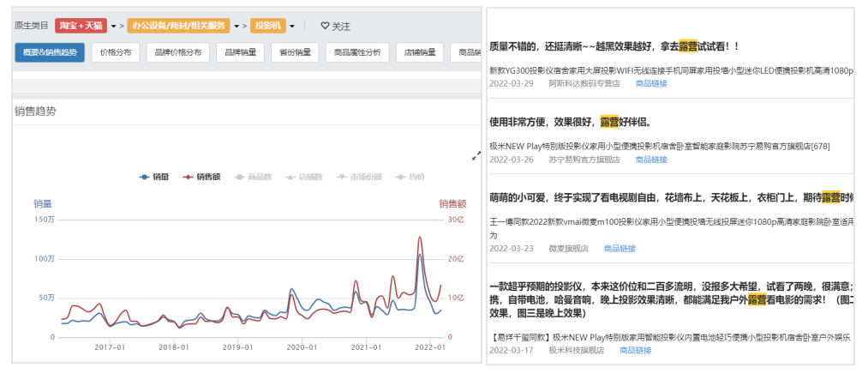Open the dropdown arrow after 淘宝+天猫
This screenshot has height=374, width=868.
tap(113, 26)
